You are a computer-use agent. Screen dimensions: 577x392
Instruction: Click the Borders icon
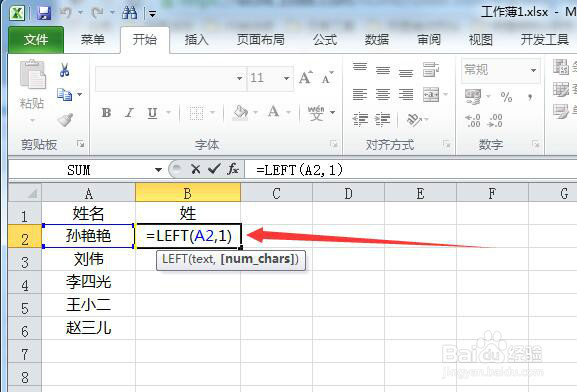click(x=196, y=113)
